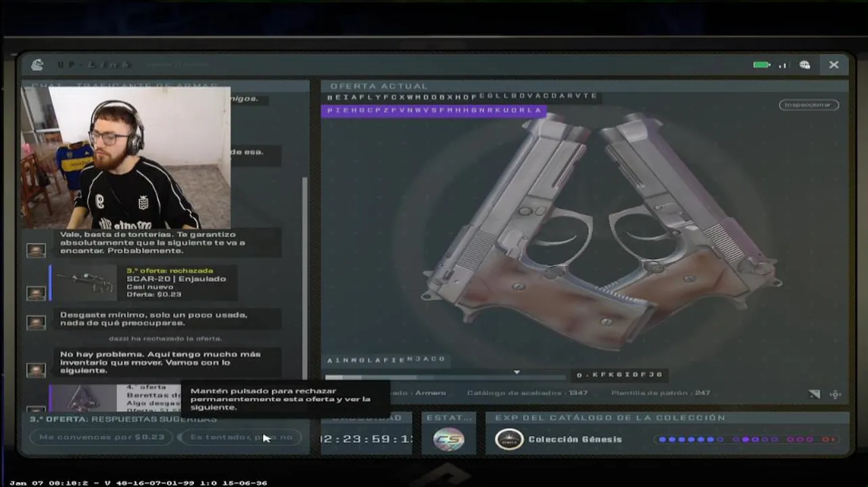Click the Colección Génesis label
This screenshot has height=487, width=868.
(575, 440)
